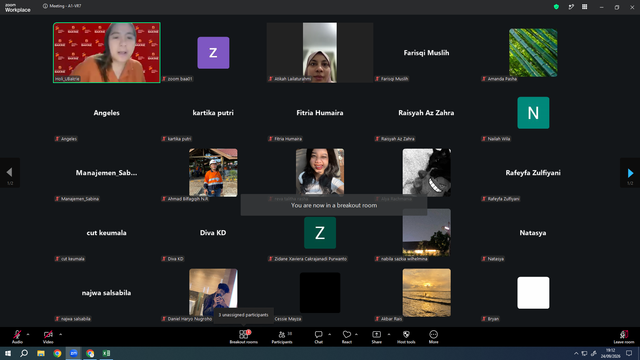Select zoom baa01 purple Z avatar

(x=213, y=53)
